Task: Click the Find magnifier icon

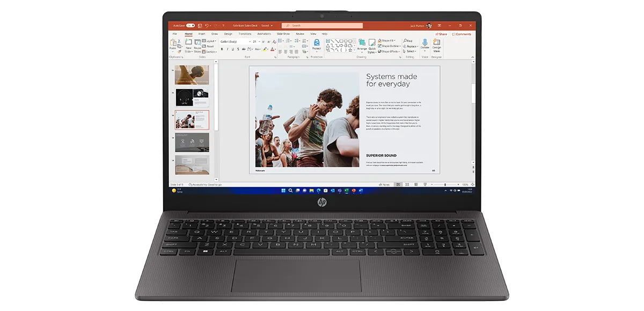Action: click(405, 41)
